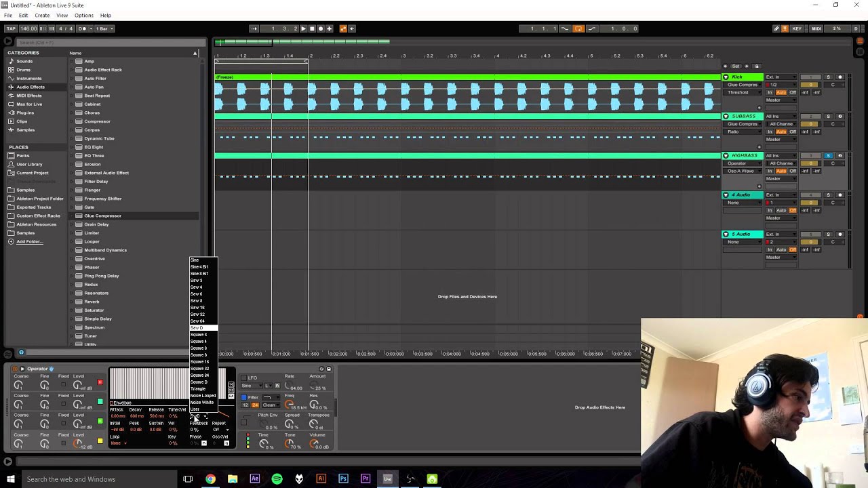Open the Options menu
The image size is (868, 488).
pos(84,15)
